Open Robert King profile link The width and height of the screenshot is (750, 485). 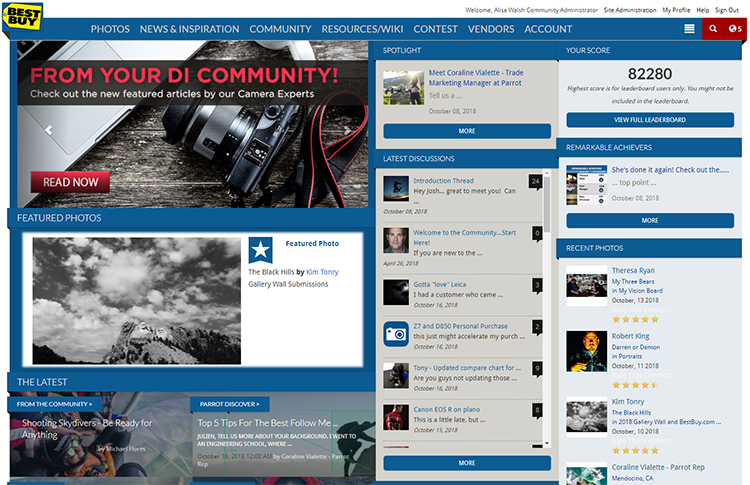(630, 336)
